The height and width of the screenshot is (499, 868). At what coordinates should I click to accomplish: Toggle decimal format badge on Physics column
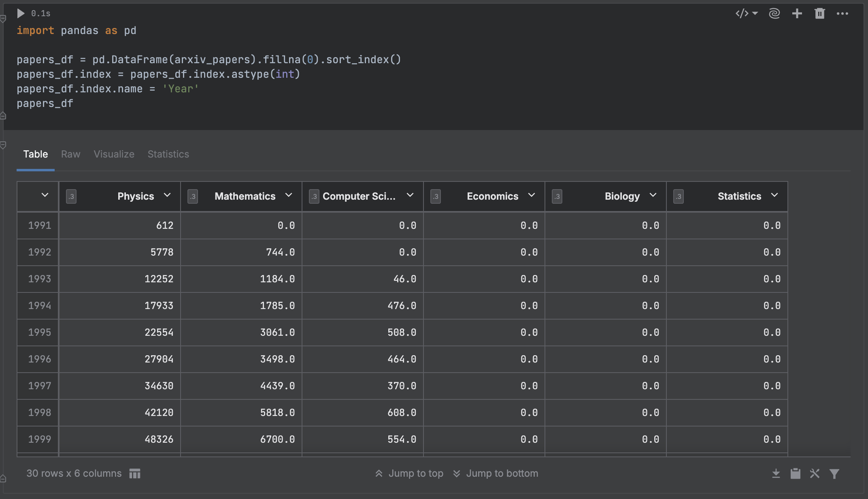click(71, 196)
